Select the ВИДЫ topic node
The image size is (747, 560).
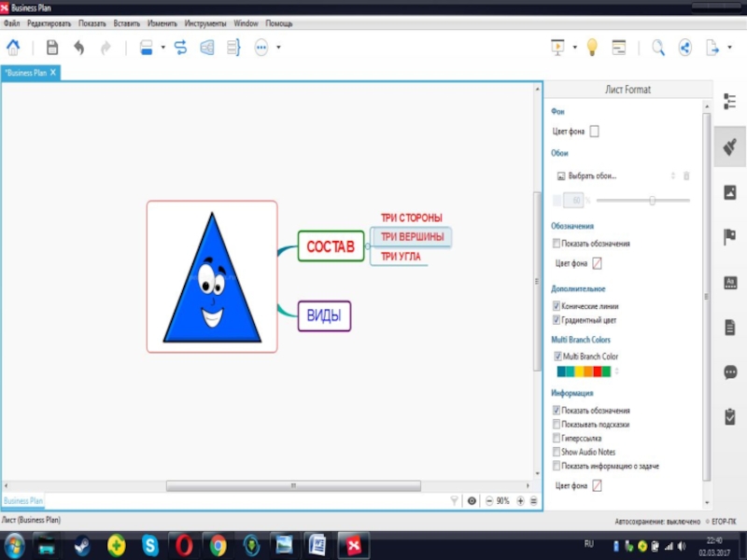pos(324,316)
